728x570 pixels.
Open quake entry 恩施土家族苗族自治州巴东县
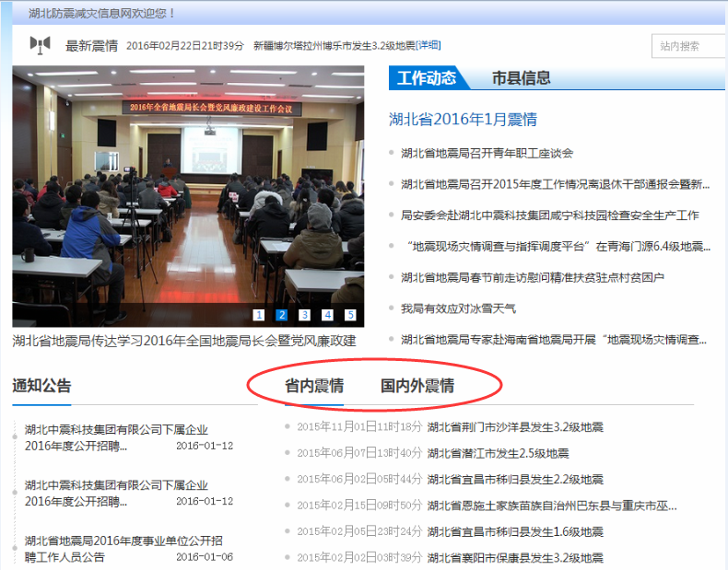pyautogui.click(x=552, y=505)
